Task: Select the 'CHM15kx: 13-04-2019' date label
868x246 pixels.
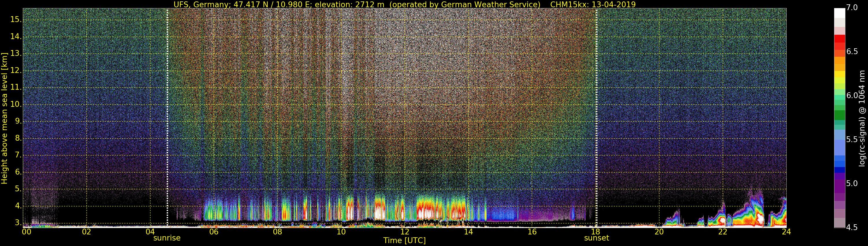Action: 593,4
